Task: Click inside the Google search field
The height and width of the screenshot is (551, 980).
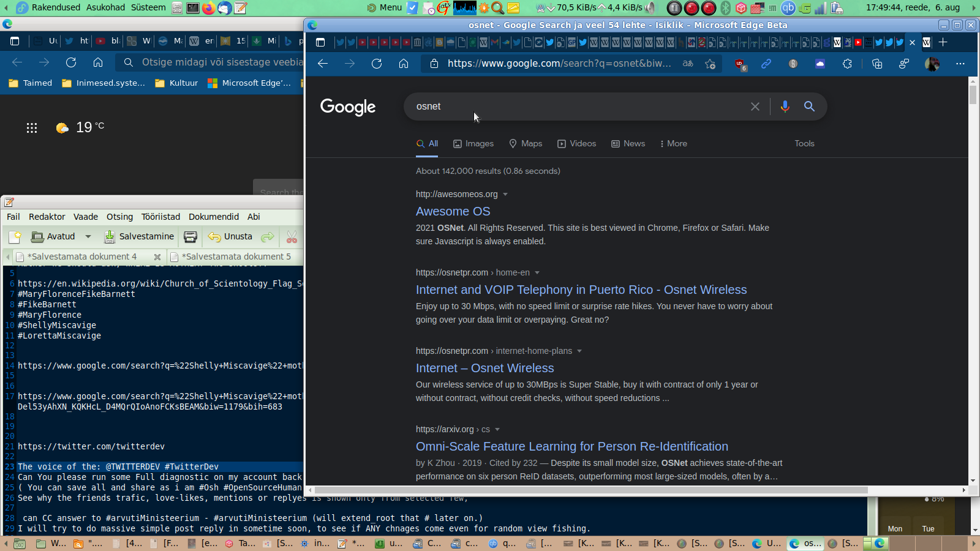Action: 576,107
